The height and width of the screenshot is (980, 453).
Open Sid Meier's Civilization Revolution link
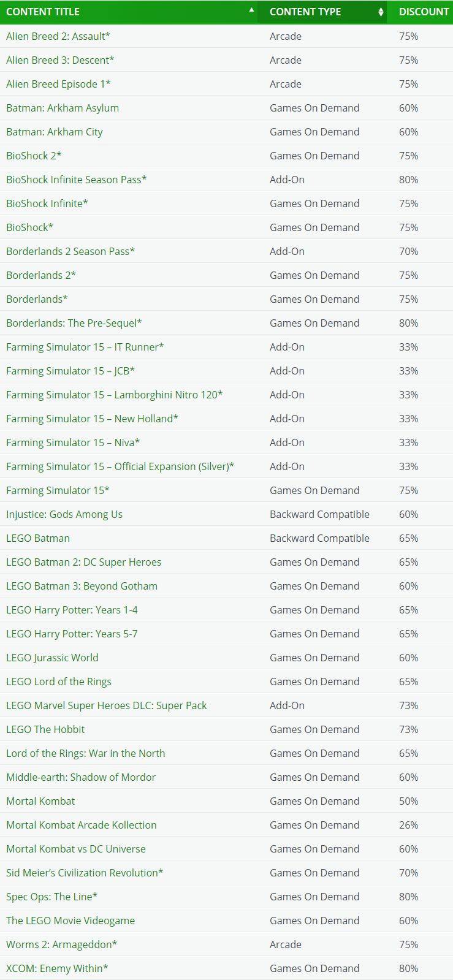pyautogui.click(x=85, y=873)
